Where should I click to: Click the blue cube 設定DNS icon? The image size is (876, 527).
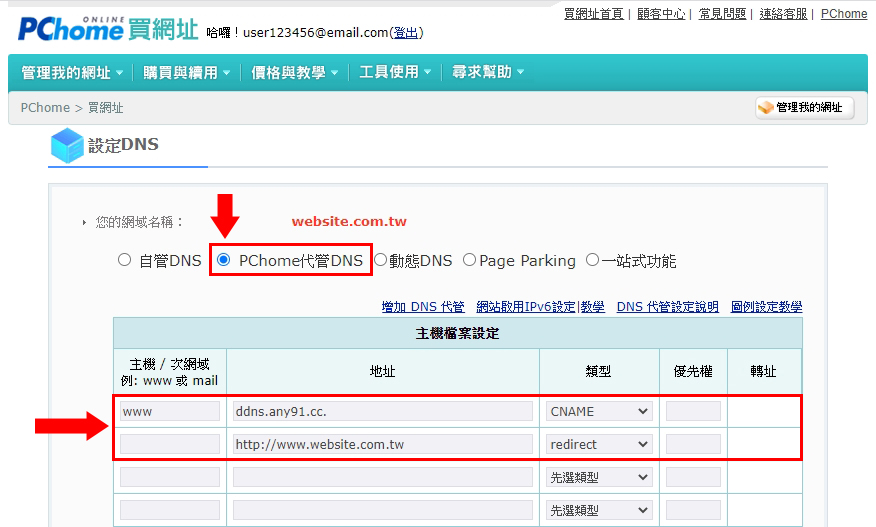(x=67, y=146)
